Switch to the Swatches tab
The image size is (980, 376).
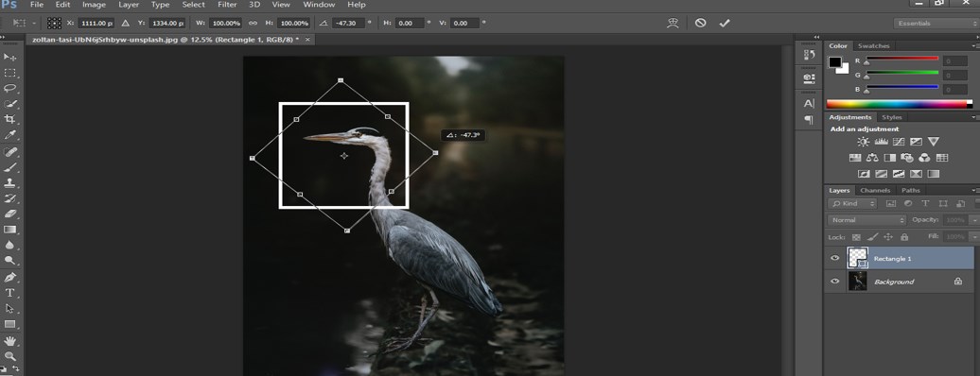(873, 45)
